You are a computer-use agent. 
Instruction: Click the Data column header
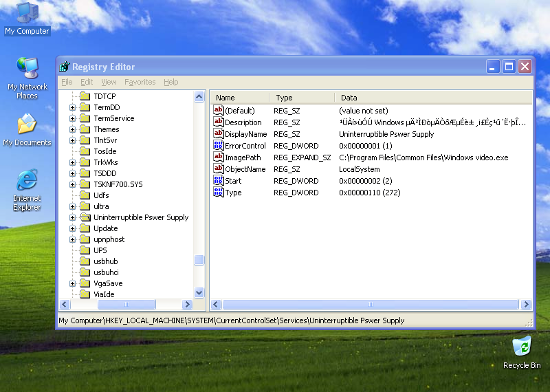pyautogui.click(x=434, y=98)
